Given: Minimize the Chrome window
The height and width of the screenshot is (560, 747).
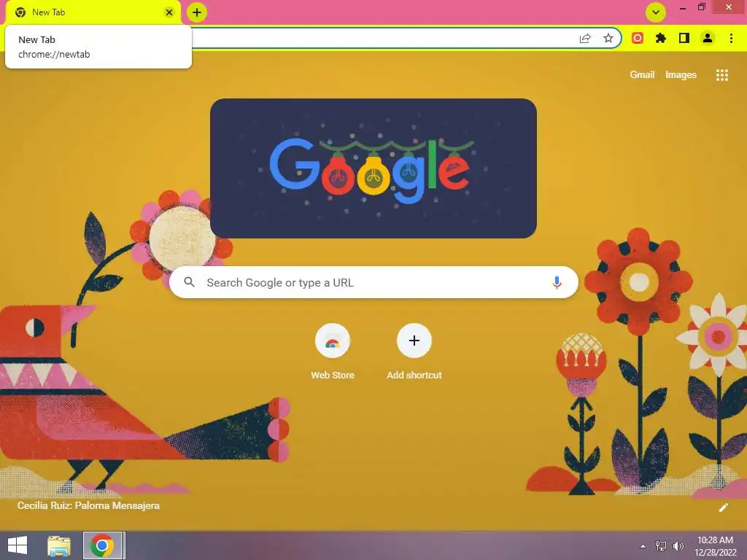Looking at the screenshot, I should click(x=683, y=8).
